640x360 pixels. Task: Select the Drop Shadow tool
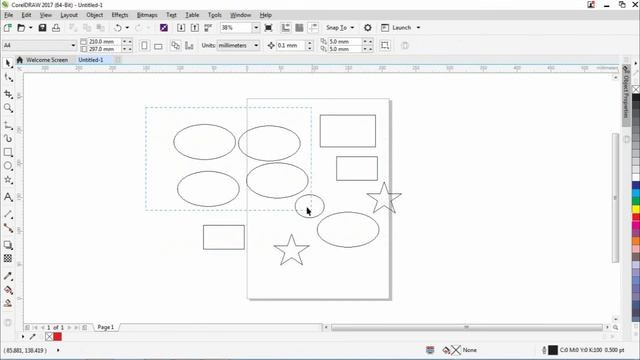coord(8,245)
